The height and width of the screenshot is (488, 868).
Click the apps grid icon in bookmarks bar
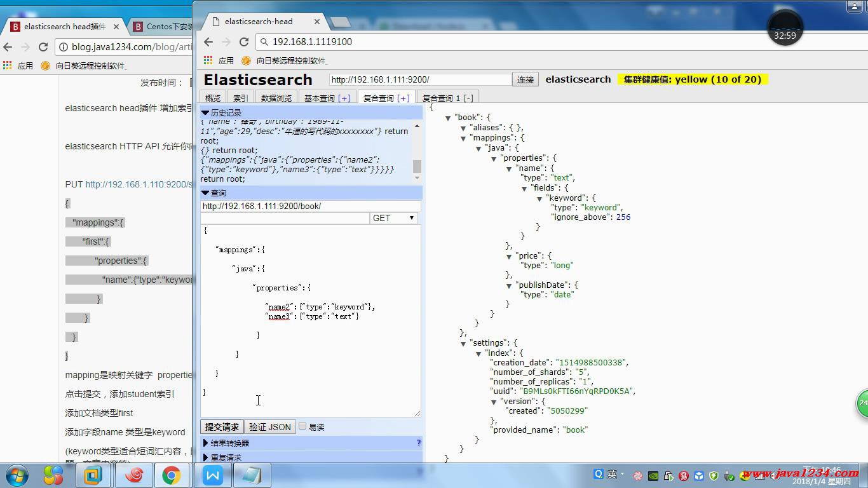[x=208, y=60]
